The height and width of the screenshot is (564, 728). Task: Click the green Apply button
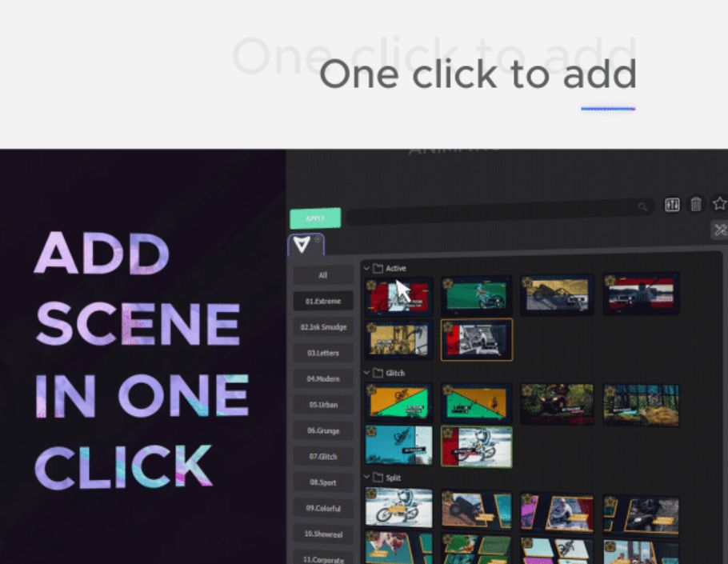pyautogui.click(x=314, y=218)
